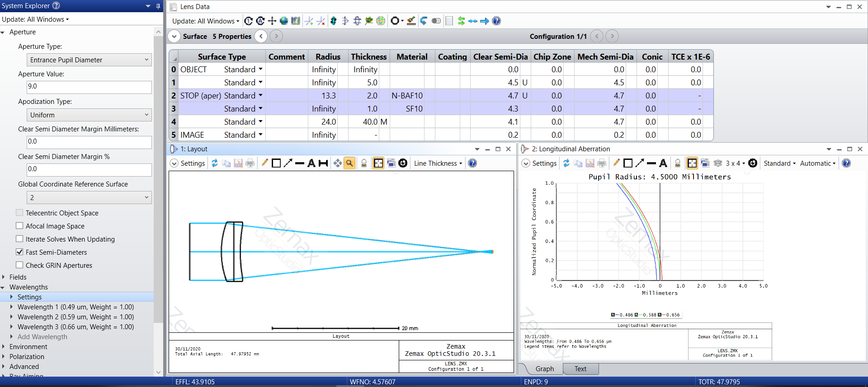Open Lens Data help icon
The height and width of the screenshot is (387, 868).
click(496, 21)
